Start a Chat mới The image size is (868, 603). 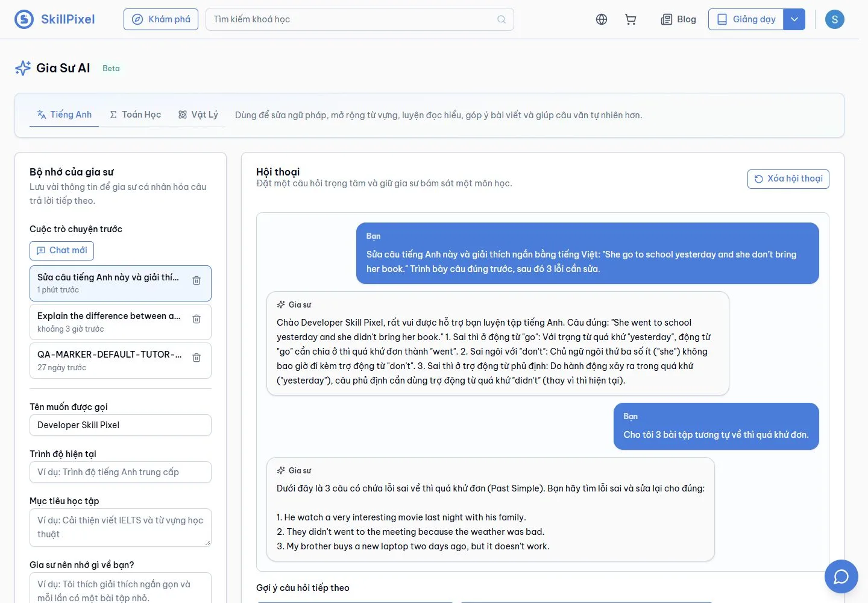(61, 250)
